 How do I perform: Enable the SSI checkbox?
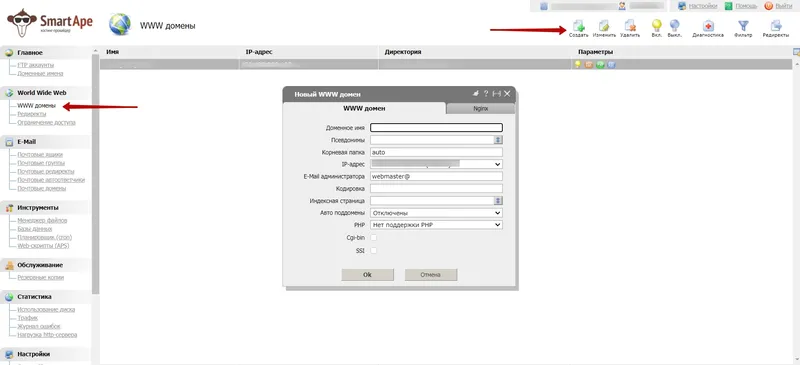tap(373, 251)
